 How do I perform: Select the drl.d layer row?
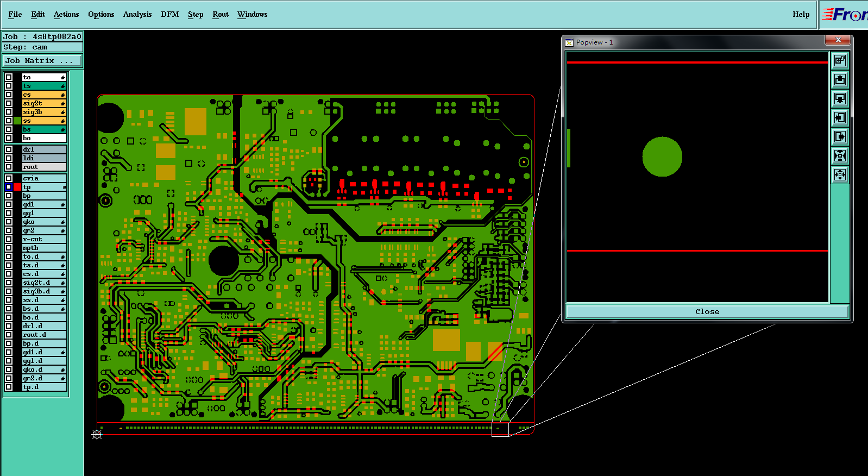pos(44,326)
